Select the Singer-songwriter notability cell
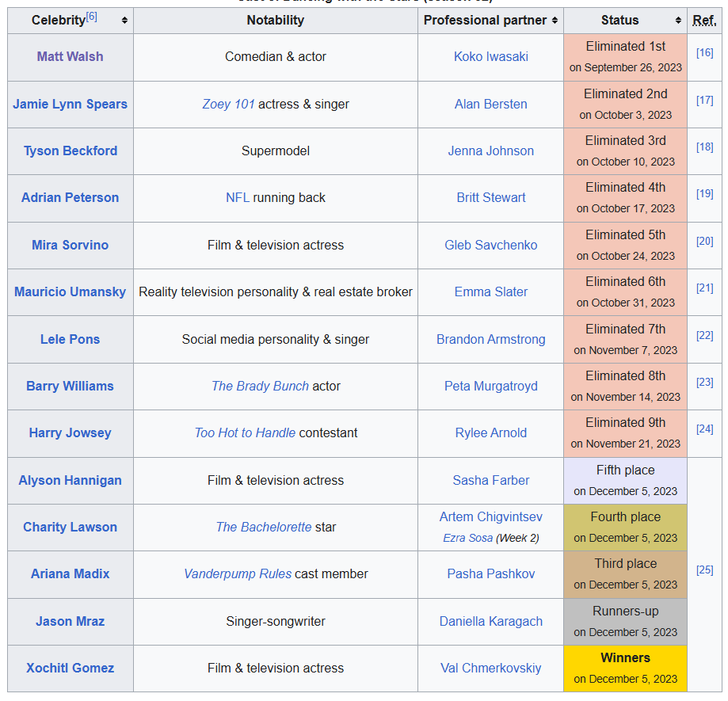728x701 pixels. [x=276, y=622]
